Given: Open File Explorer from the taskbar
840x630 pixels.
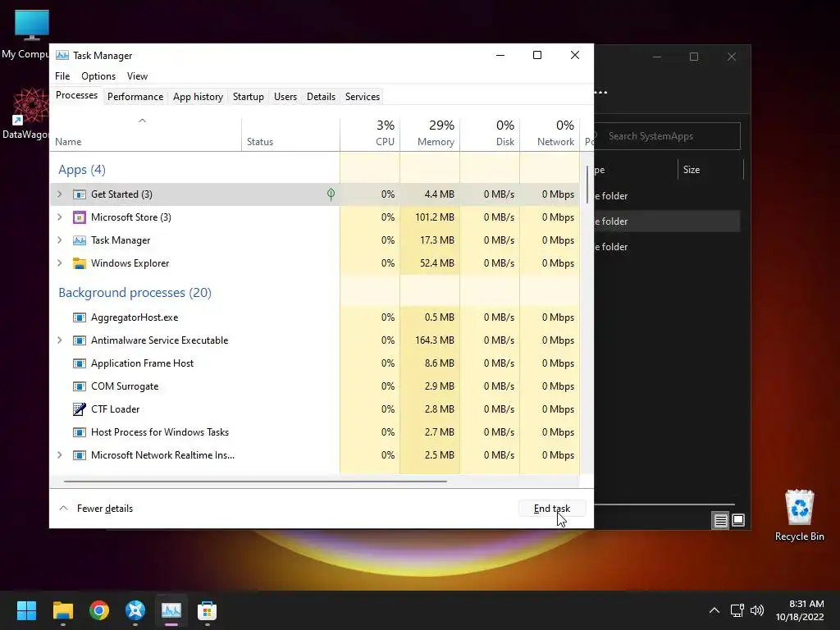Looking at the screenshot, I should pos(62,610).
